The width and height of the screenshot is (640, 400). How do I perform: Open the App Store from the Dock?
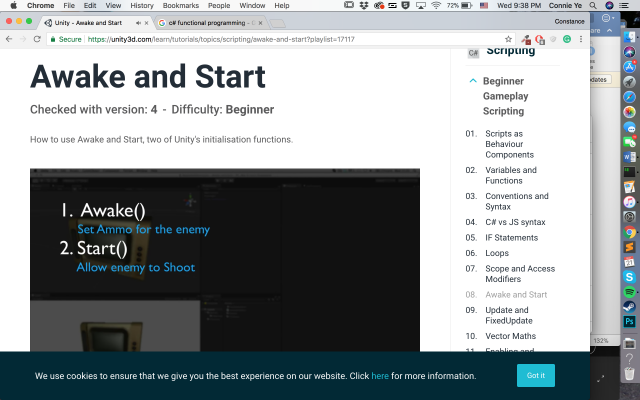pos(629,67)
